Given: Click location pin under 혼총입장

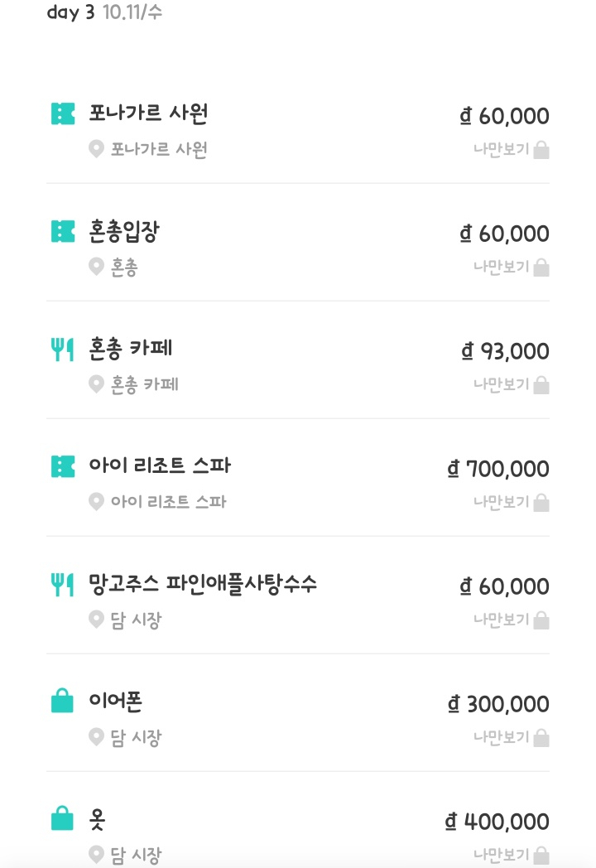Looking at the screenshot, I should coord(96,267).
